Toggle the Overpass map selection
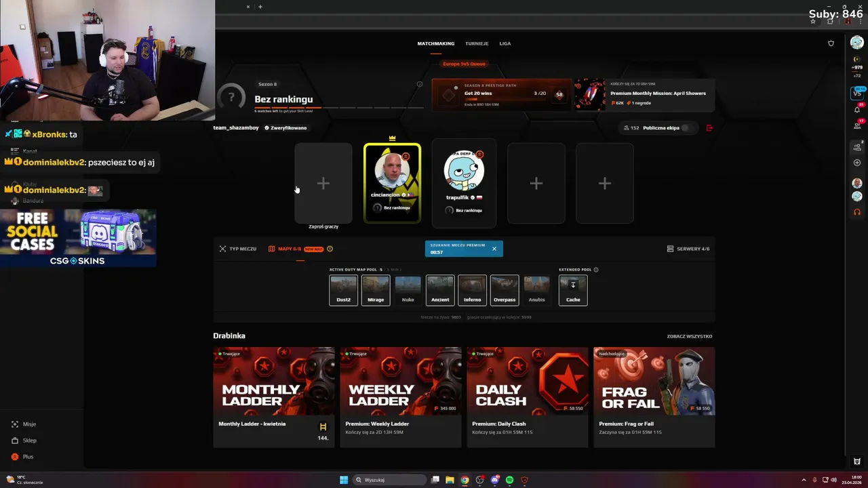 click(505, 290)
